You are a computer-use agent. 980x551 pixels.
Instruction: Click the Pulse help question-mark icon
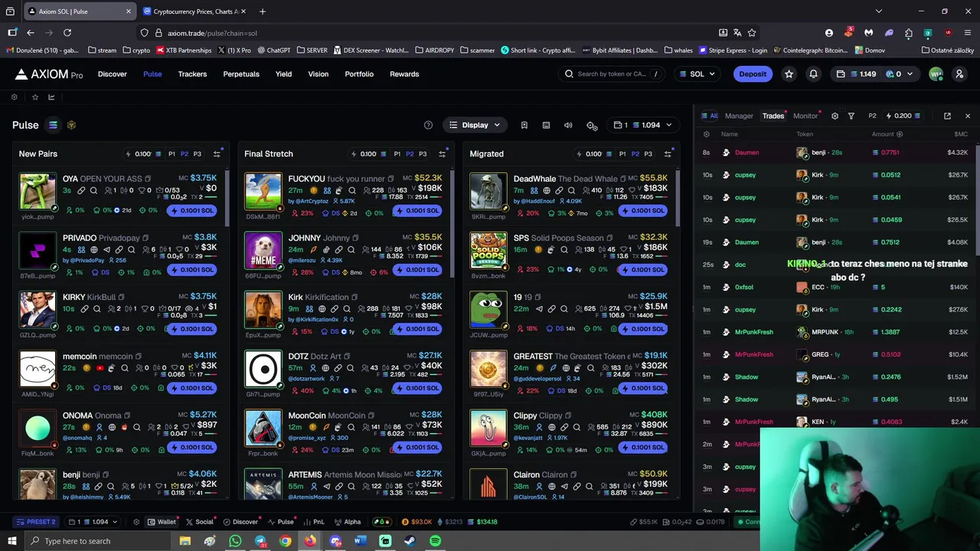(428, 125)
